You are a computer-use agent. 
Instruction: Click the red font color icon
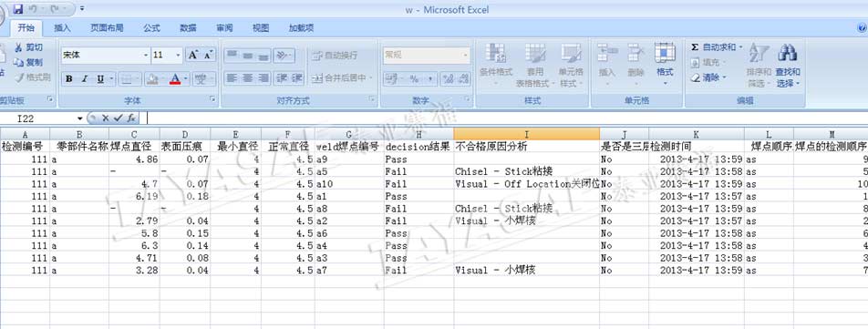click(175, 79)
